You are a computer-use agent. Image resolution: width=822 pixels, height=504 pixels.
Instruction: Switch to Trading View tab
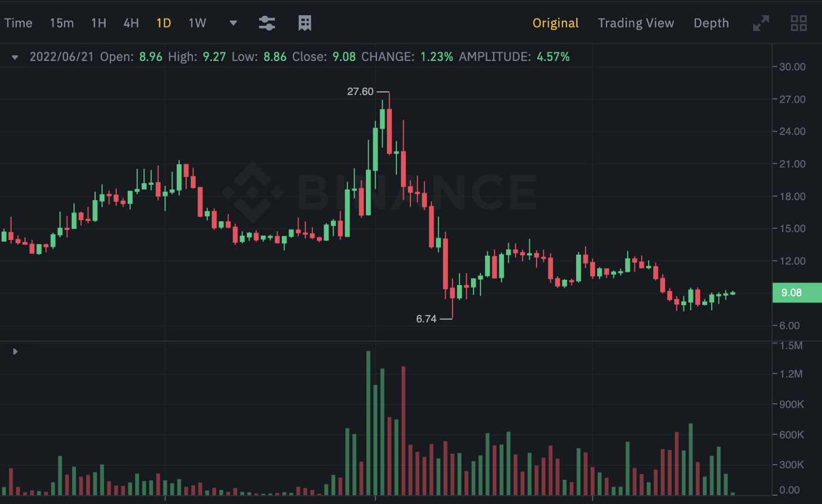(636, 23)
